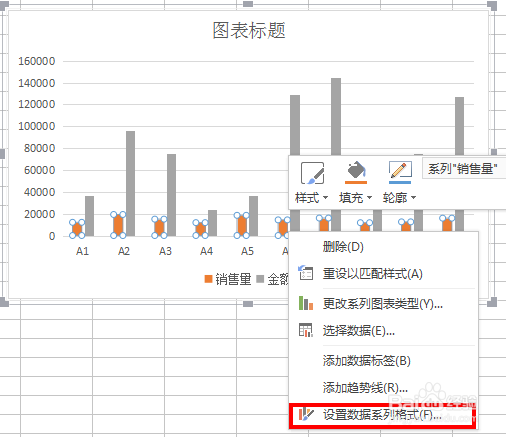Click the chart's top-middle resize handle
Viewport: 506px width, 437px height.
(x=248, y=4)
